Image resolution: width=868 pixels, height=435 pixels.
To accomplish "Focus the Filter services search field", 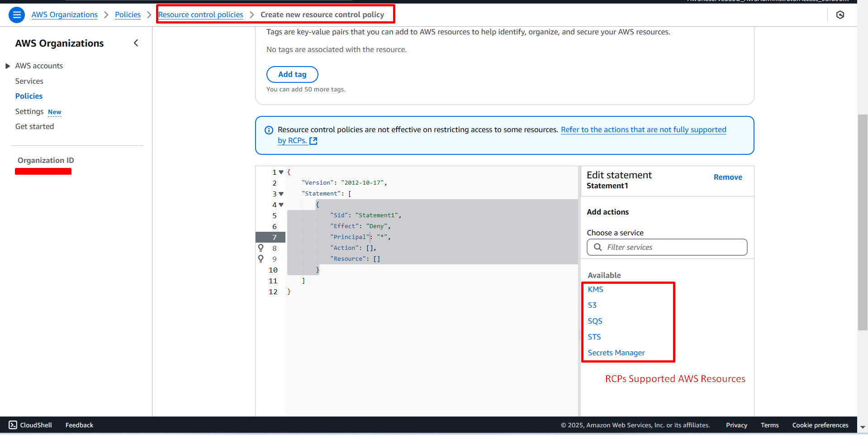I will coord(667,247).
